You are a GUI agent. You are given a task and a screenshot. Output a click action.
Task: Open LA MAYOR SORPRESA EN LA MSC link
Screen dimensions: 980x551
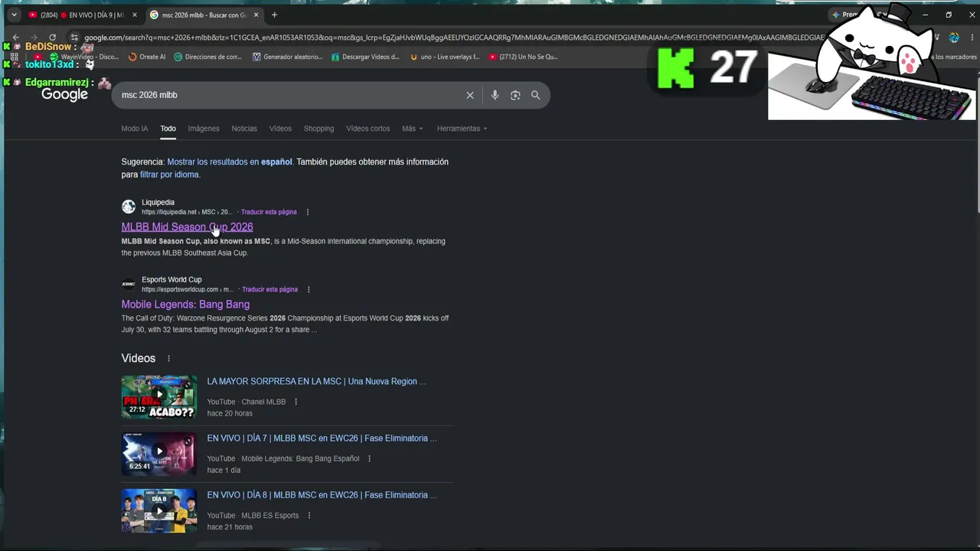click(316, 381)
